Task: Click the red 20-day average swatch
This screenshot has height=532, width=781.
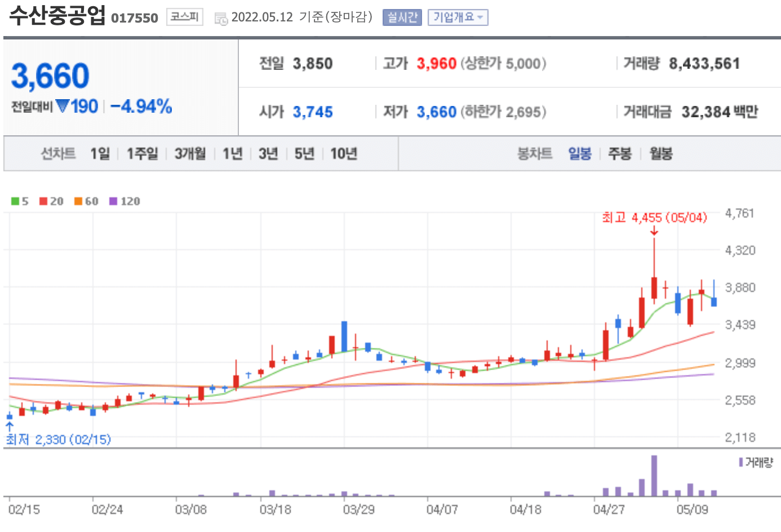Action: pos(43,201)
